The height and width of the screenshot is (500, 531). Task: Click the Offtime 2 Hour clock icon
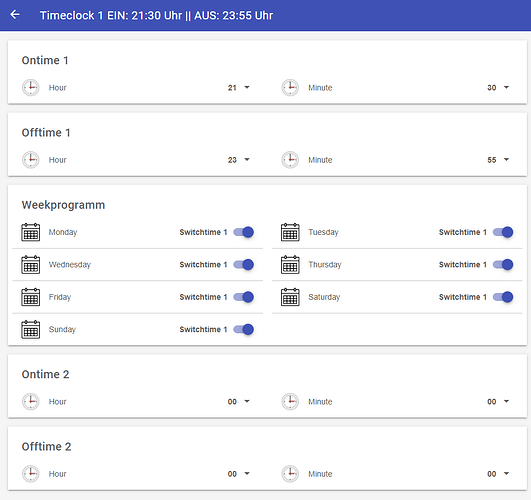(x=31, y=474)
